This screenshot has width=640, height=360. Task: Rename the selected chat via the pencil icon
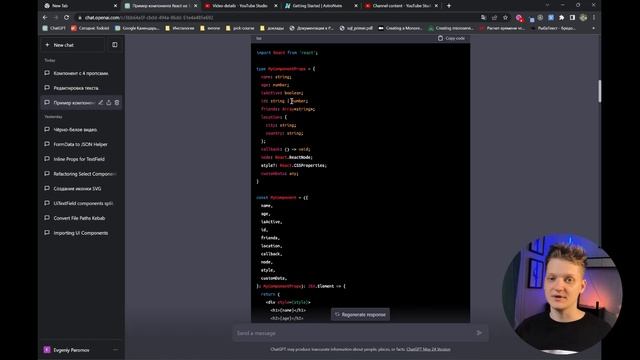pyautogui.click(x=100, y=103)
